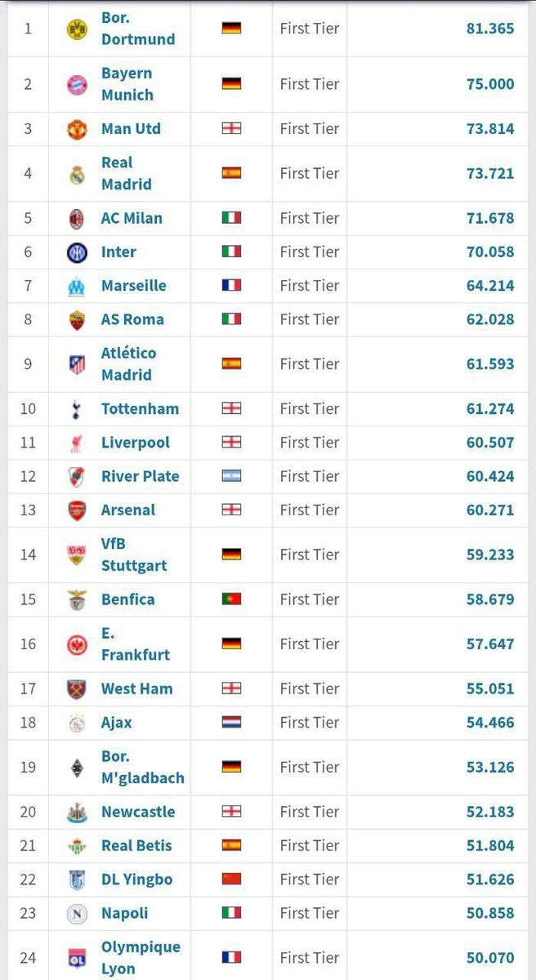Click the Ajax club logo
The image size is (536, 980).
77,723
